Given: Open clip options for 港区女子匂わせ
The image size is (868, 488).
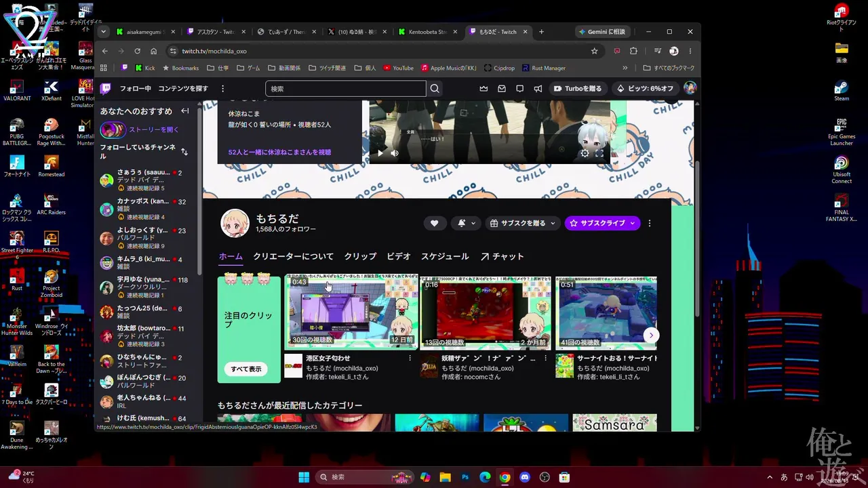Looking at the screenshot, I should click(x=410, y=359).
